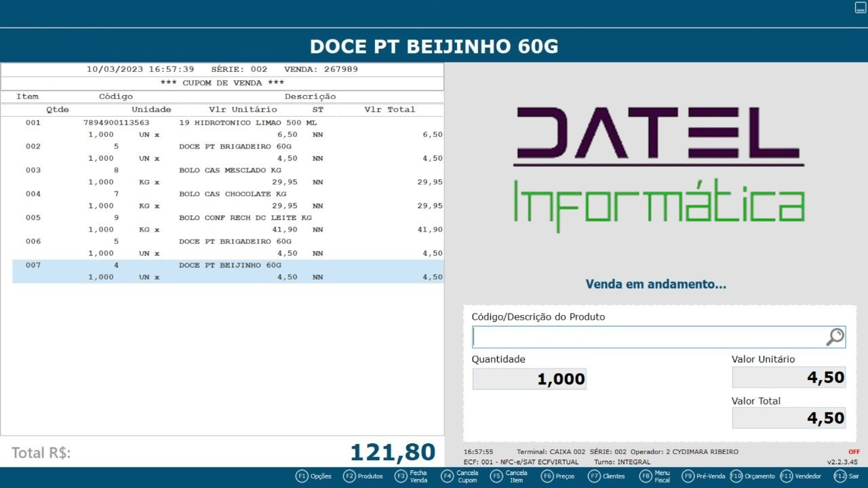The height and width of the screenshot is (488, 868).
Task: Click the F10 Orçamento button
Action: (x=736, y=476)
